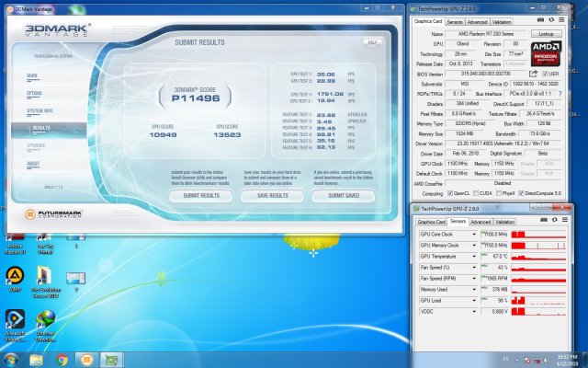Switch to the Advanced tab in GPU-Z

[x=478, y=20]
